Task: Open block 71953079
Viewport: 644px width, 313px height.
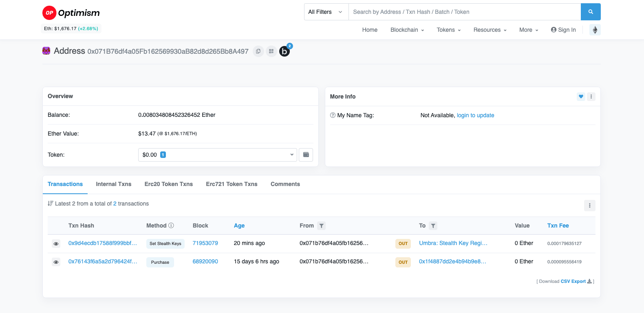Action: pyautogui.click(x=205, y=243)
